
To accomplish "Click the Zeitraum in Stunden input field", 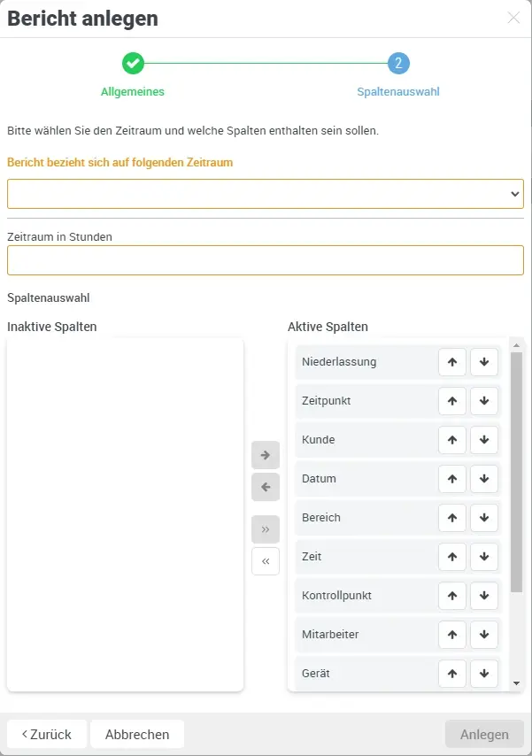I will (266, 259).
